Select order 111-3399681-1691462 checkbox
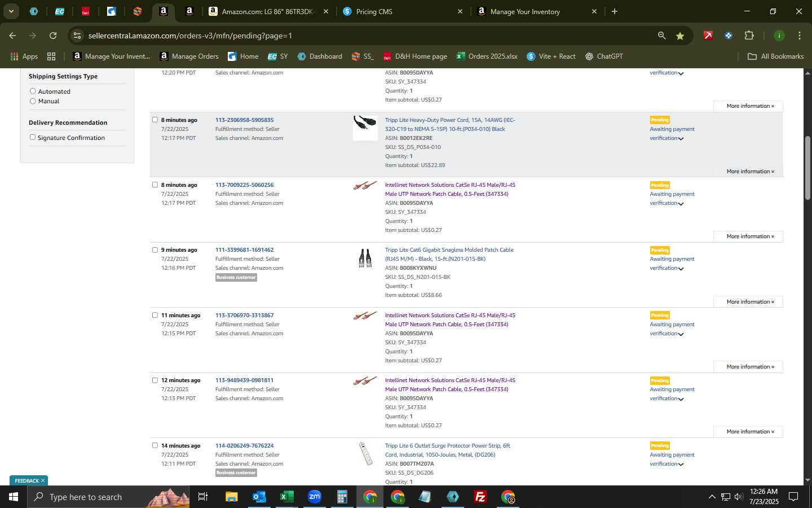812x508 pixels. pos(155,249)
